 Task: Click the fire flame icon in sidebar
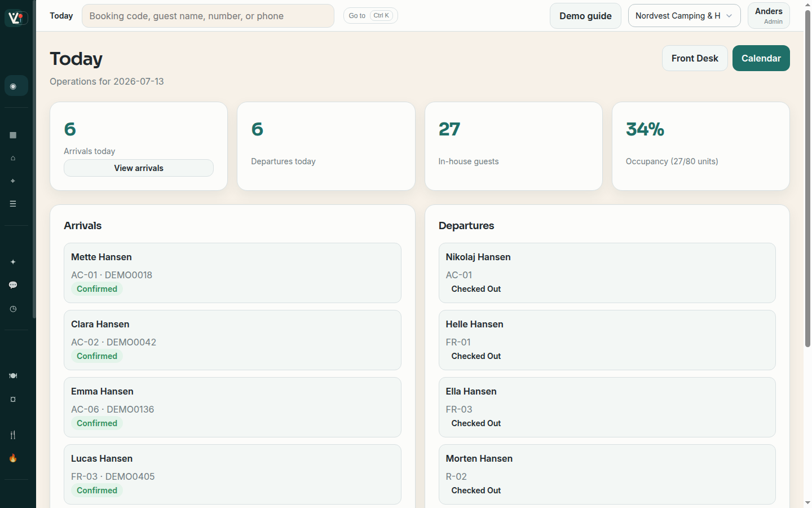coord(13,458)
